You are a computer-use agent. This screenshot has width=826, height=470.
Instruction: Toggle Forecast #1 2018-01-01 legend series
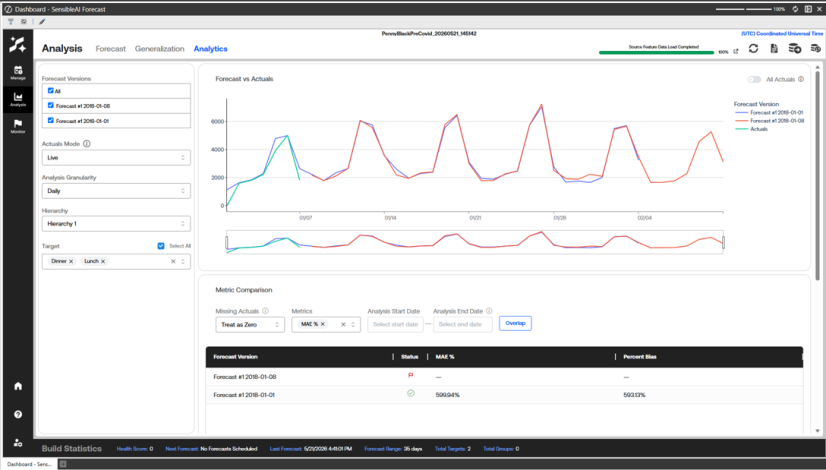pyautogui.click(x=769, y=112)
